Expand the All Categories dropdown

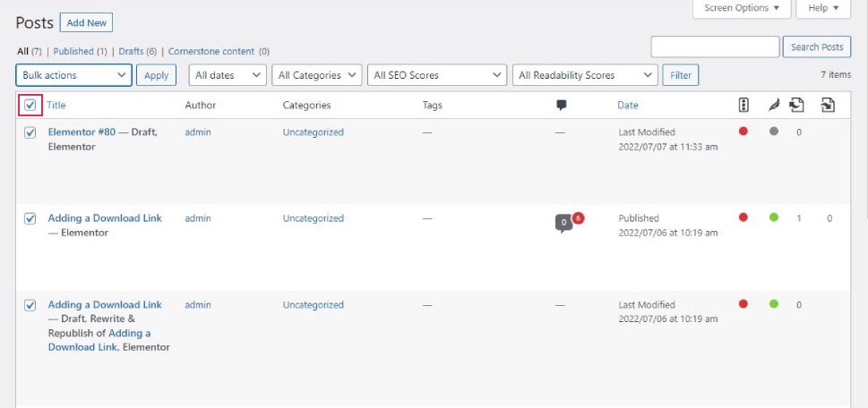tap(316, 75)
